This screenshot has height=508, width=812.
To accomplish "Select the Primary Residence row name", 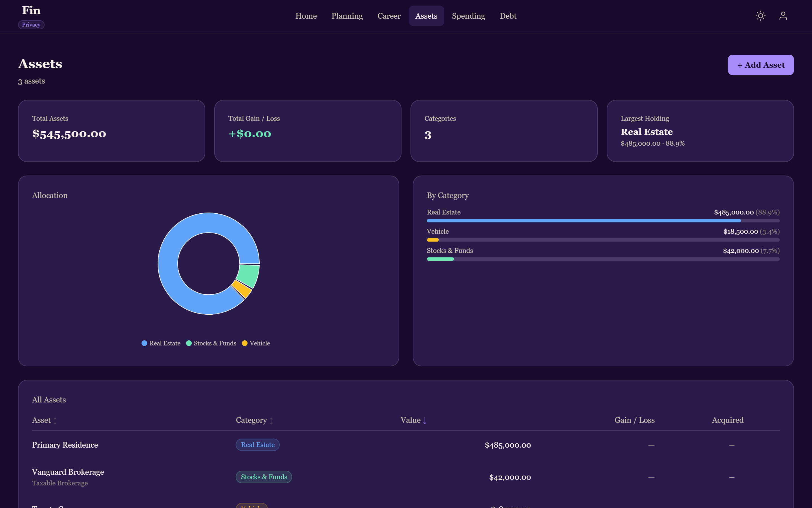I will pos(65,445).
